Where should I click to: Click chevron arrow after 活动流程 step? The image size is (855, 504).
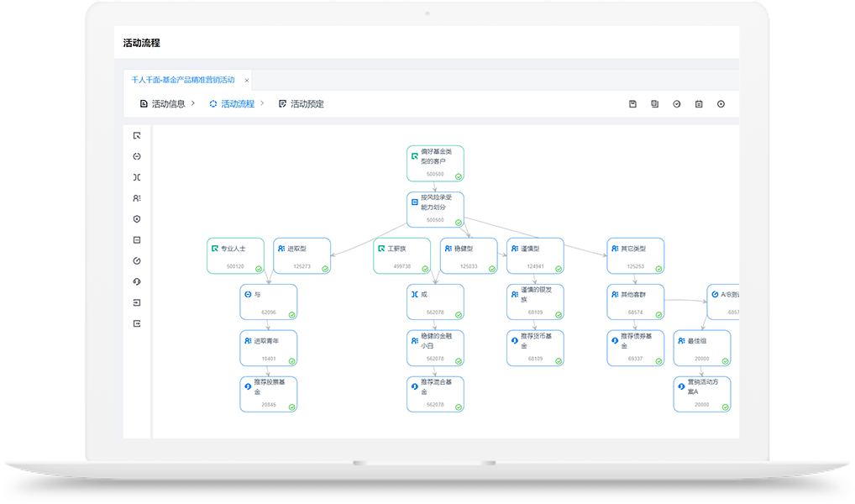(x=262, y=103)
